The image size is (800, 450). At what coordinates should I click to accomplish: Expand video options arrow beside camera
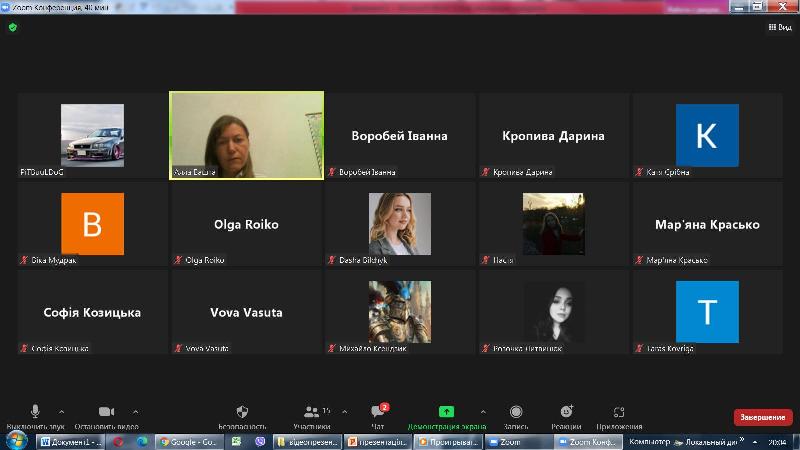(x=135, y=412)
